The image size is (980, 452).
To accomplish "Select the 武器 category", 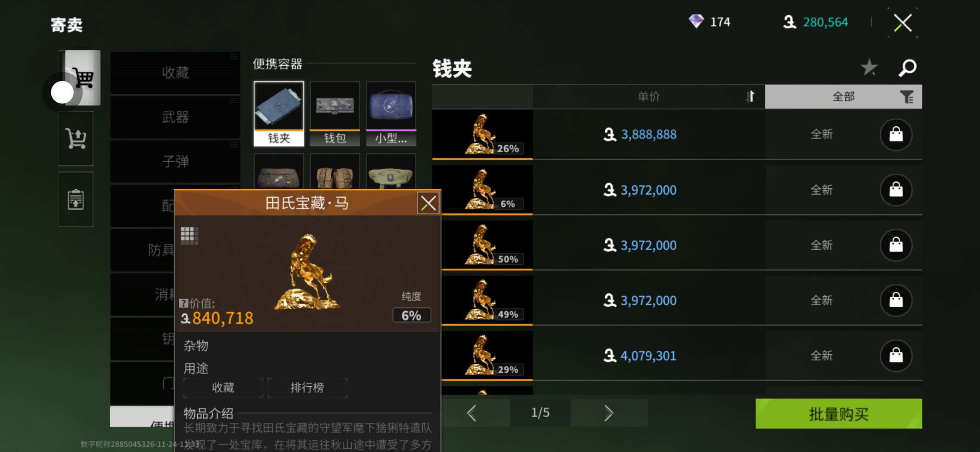I will [x=175, y=117].
